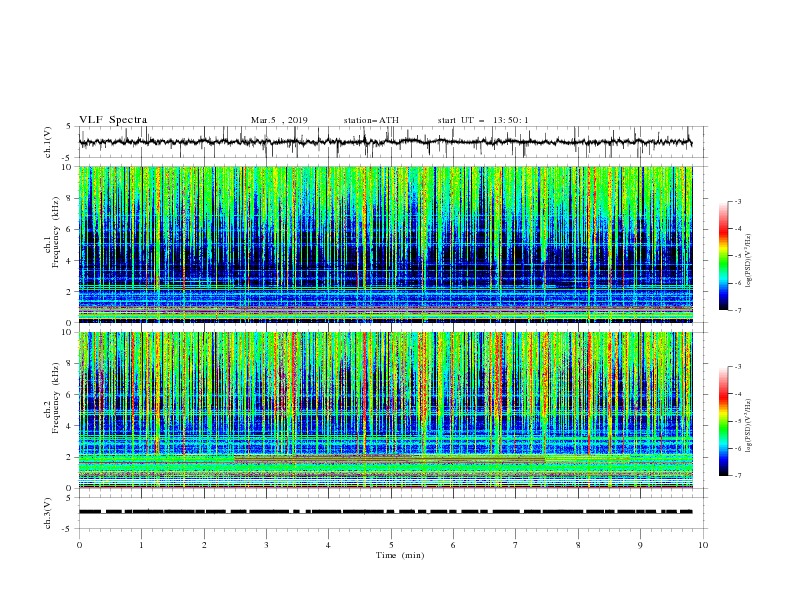Click the time axis tick label "10"
The image size is (792, 612).
tap(703, 545)
